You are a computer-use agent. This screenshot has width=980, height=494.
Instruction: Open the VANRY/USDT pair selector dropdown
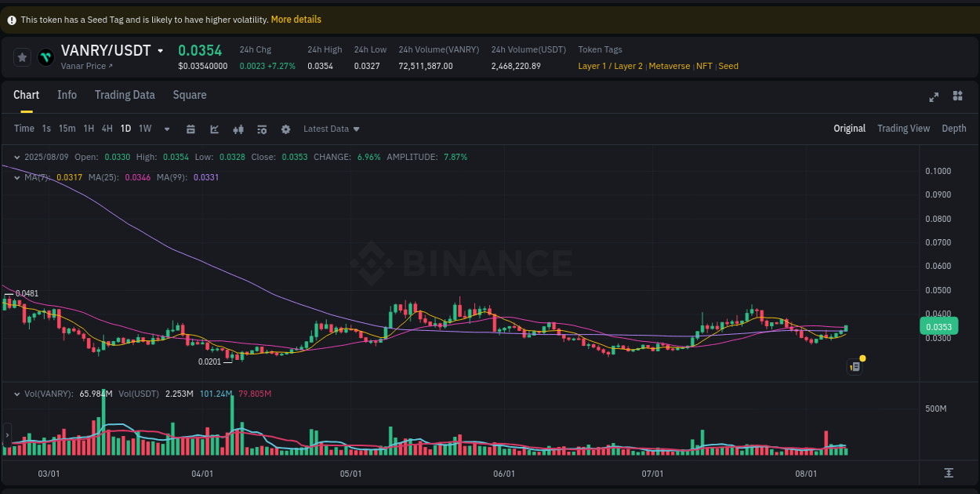point(161,49)
